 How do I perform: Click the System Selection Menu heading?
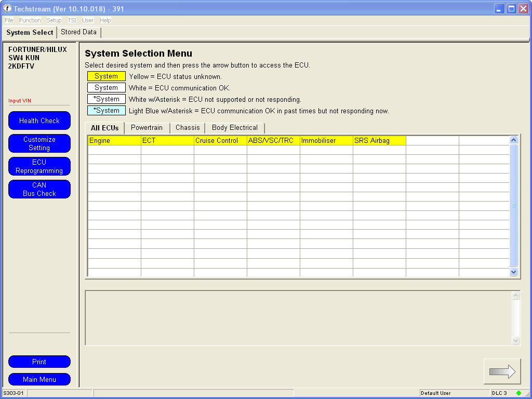(x=138, y=54)
